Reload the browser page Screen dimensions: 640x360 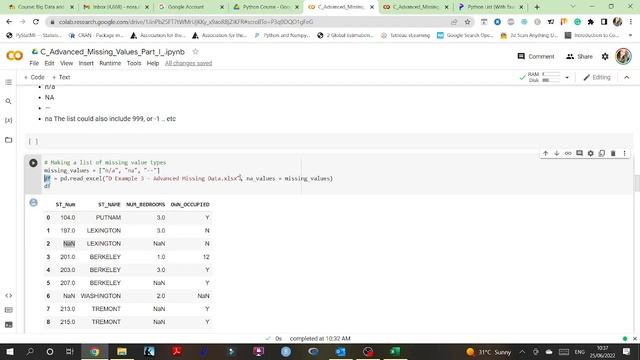pos(36,22)
